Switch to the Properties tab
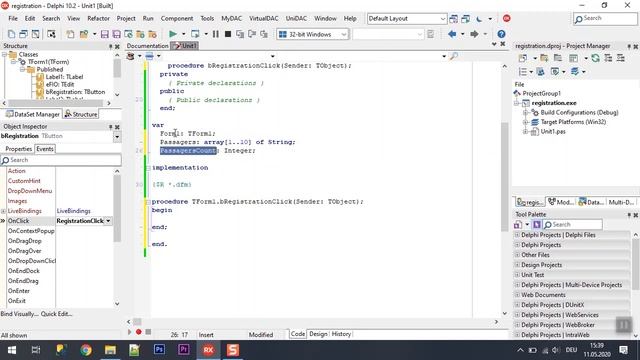This screenshot has width=640, height=360. click(x=18, y=149)
